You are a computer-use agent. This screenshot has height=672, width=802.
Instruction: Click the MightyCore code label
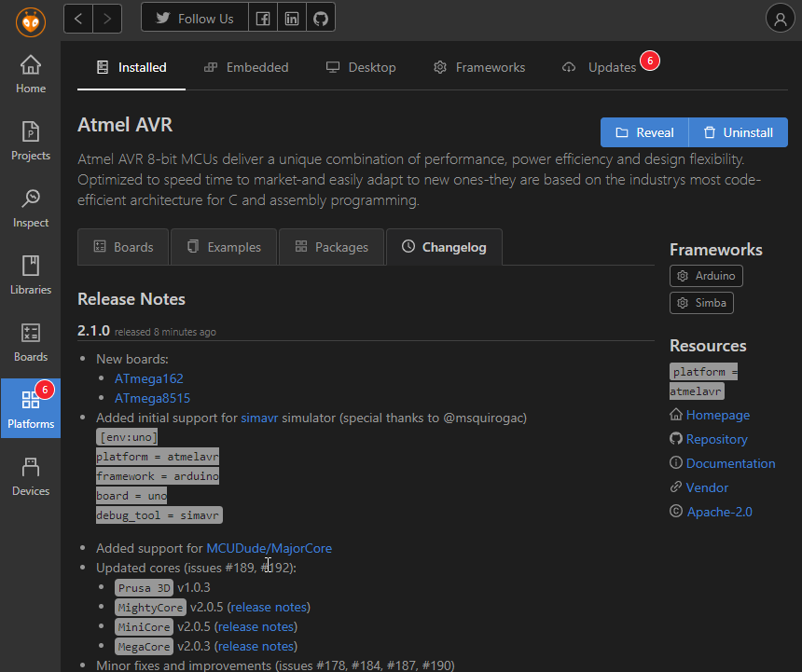[150, 608]
